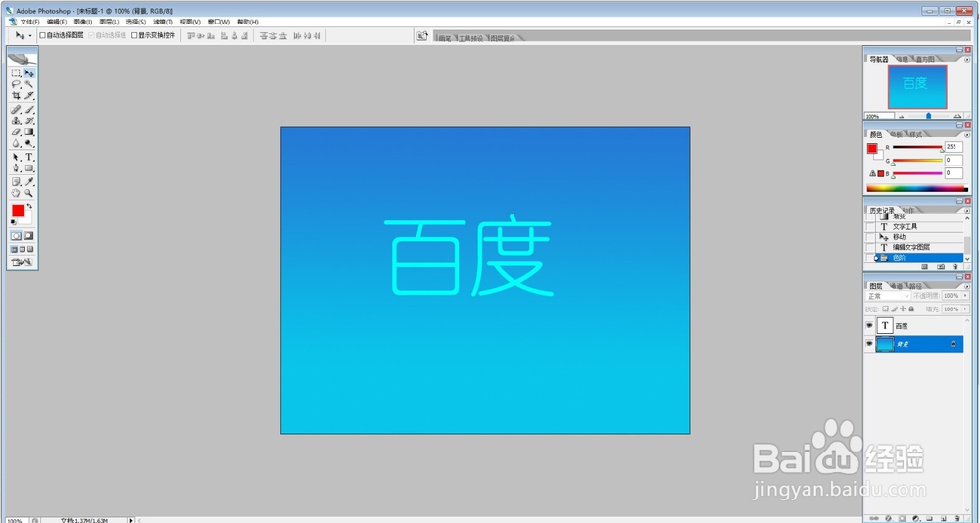Select the Rectangle shape tool

click(x=29, y=168)
